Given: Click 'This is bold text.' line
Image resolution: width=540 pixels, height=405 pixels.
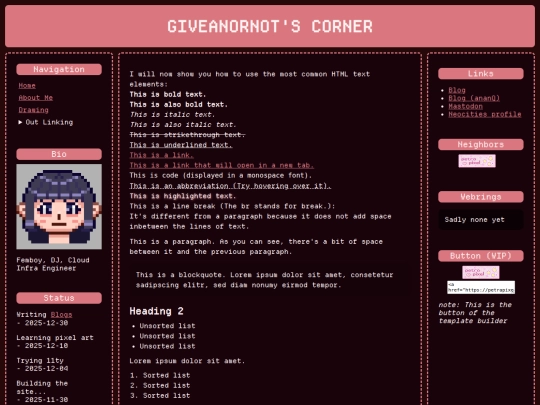Looking at the screenshot, I should click(168, 94).
